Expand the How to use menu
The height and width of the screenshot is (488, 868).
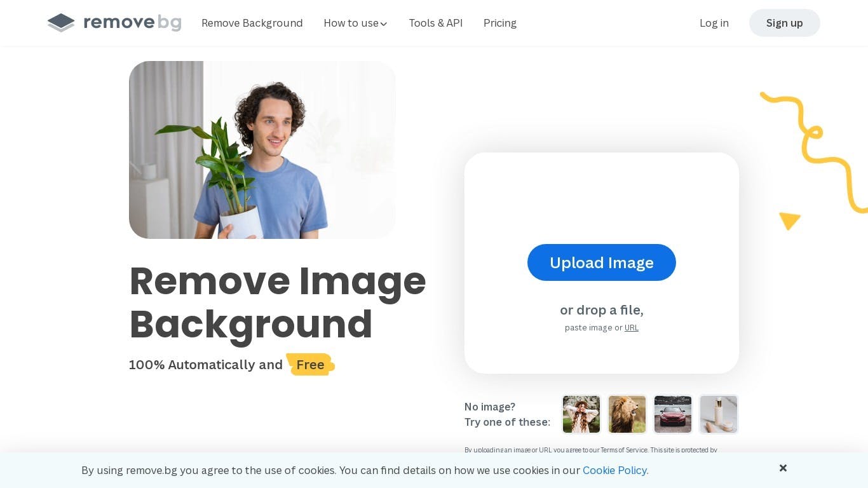(351, 23)
